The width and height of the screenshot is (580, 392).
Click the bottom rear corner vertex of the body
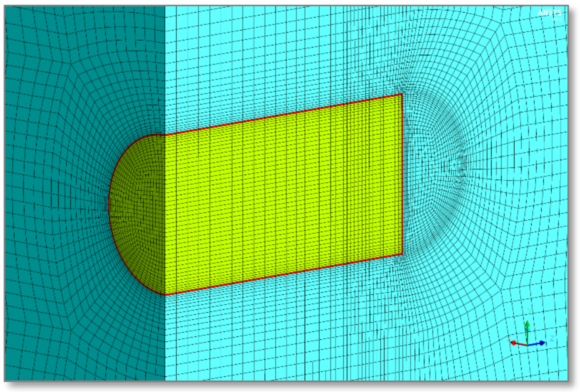click(402, 254)
